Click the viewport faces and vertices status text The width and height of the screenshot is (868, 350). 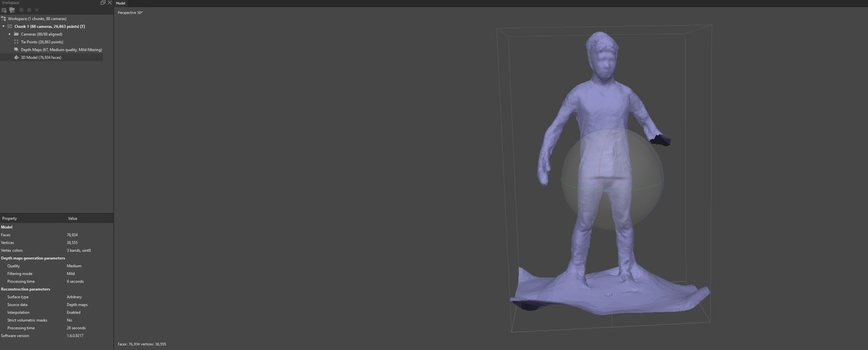[x=142, y=345]
